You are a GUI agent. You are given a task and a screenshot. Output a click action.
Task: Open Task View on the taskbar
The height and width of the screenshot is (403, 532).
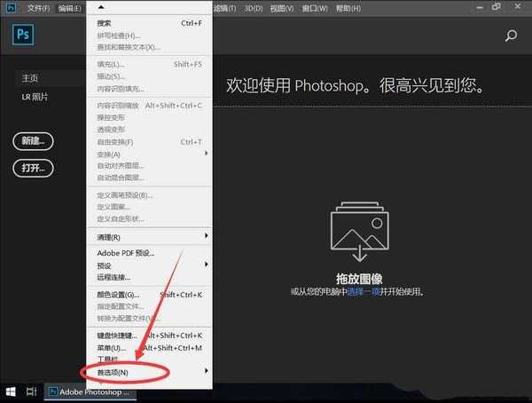[31, 391]
